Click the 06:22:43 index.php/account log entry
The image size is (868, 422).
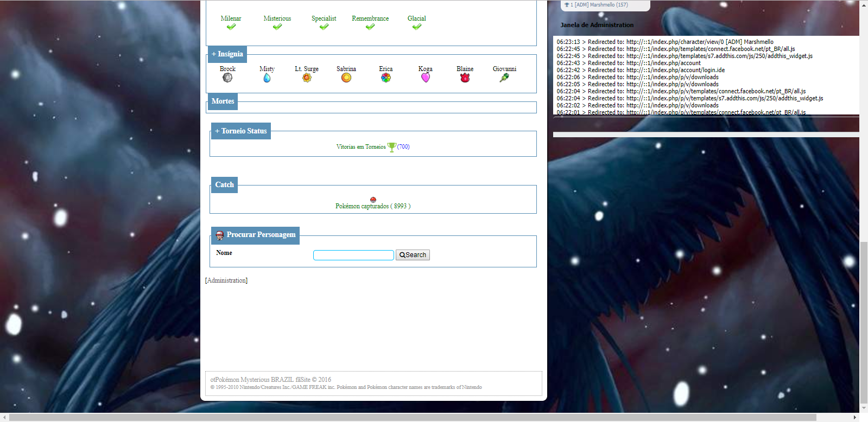pos(629,63)
